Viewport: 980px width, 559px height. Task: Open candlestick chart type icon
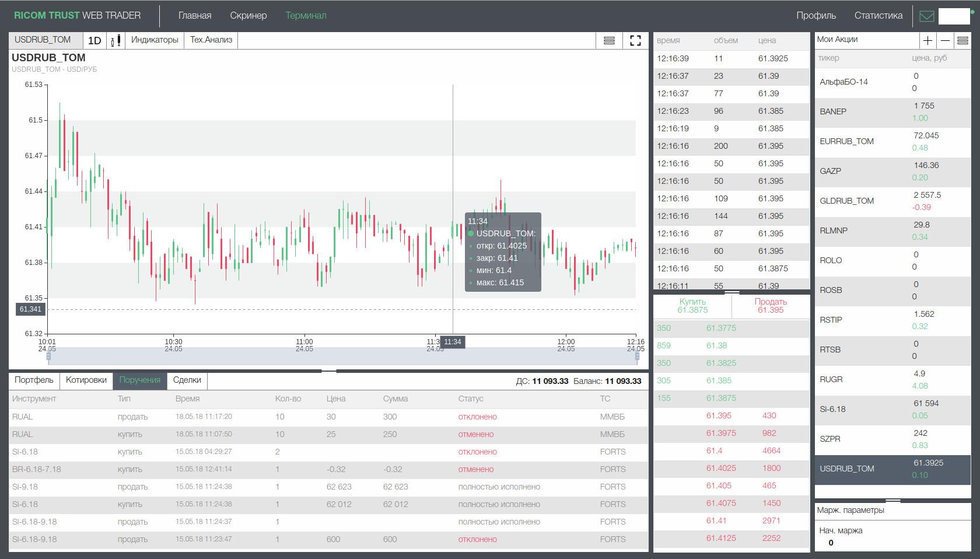(116, 40)
